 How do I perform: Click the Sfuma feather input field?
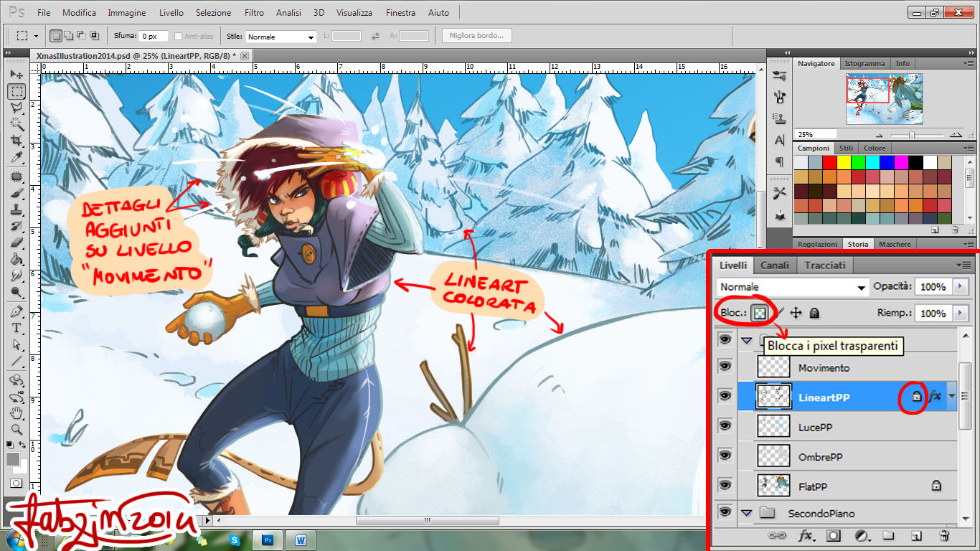[x=154, y=36]
